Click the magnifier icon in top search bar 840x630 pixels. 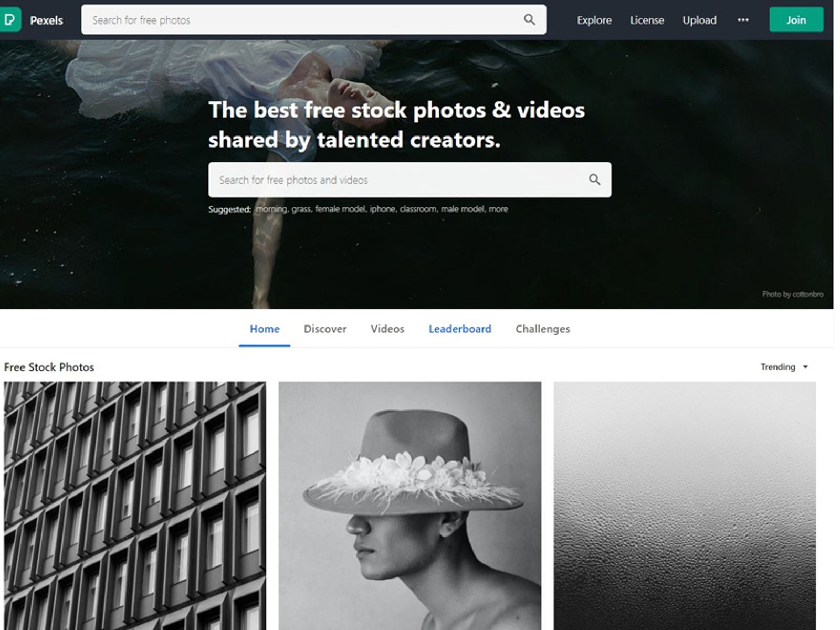(529, 20)
